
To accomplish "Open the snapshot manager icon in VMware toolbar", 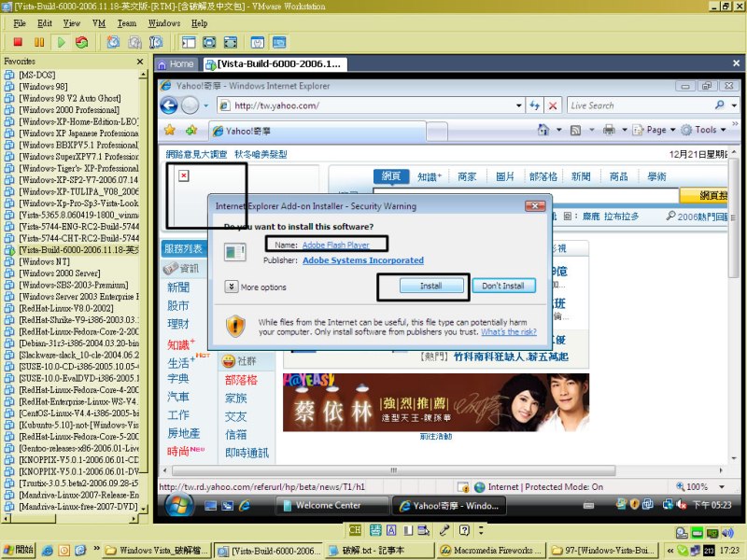I will (156, 42).
